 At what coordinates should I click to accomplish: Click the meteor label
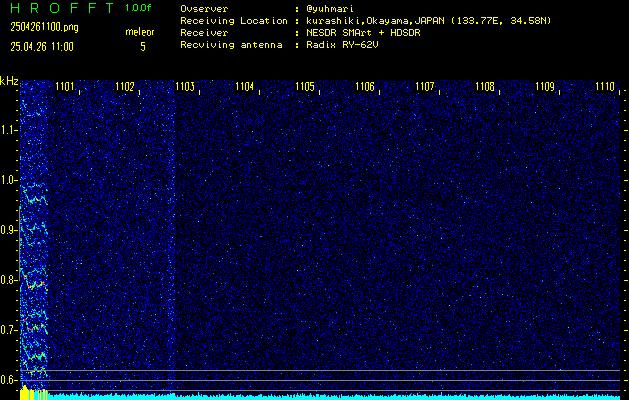coord(140,32)
